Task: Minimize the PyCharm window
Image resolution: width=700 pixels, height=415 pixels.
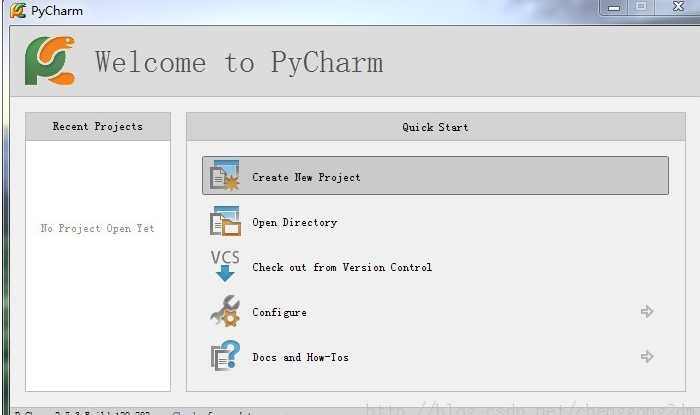Action: coord(614,8)
